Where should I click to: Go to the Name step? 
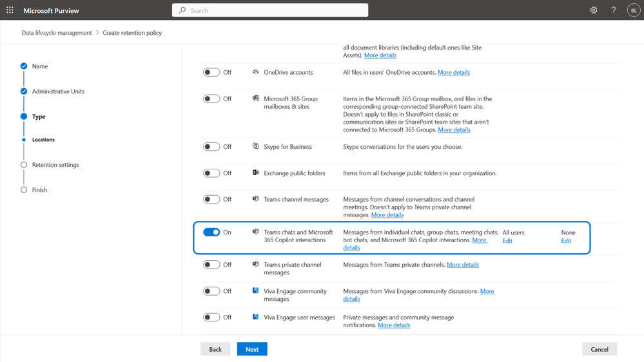coord(39,66)
